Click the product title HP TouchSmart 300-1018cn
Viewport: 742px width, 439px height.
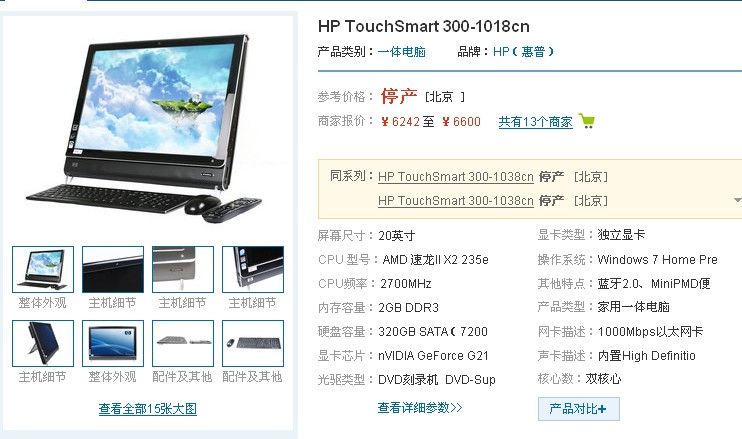click(x=424, y=26)
